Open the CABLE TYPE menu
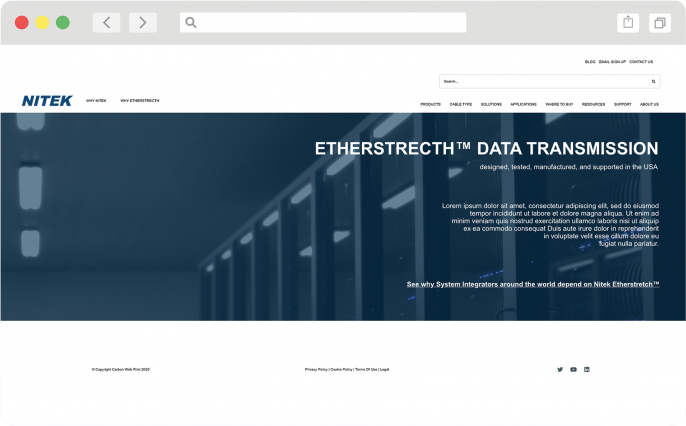 (461, 105)
